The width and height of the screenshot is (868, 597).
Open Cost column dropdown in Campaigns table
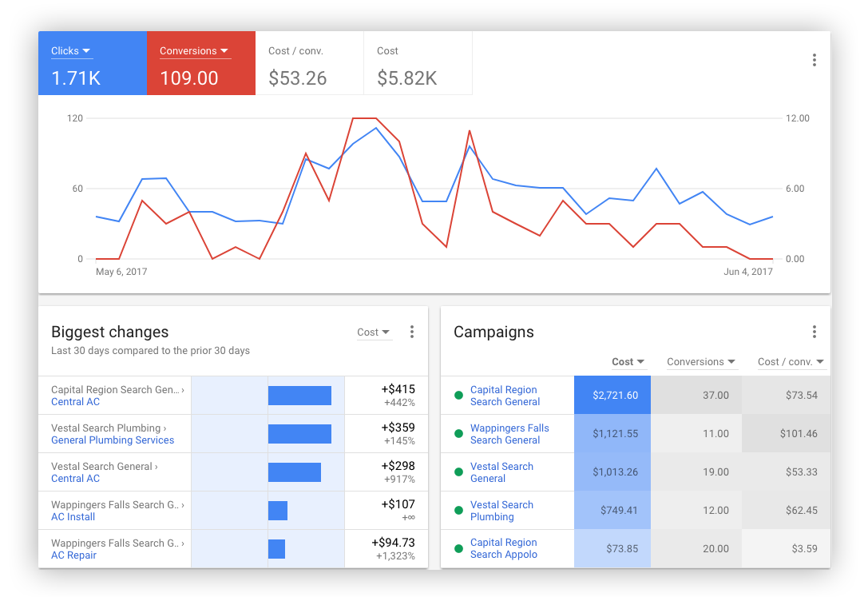pos(628,361)
